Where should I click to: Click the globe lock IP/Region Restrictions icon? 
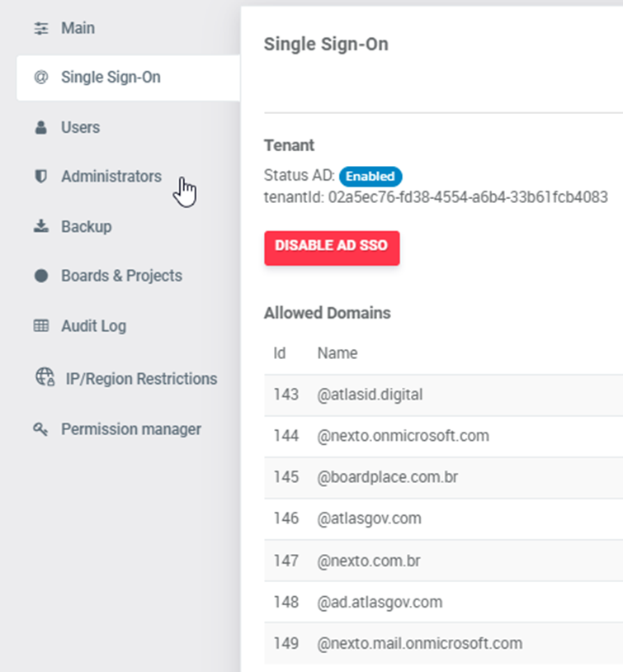[x=45, y=377]
